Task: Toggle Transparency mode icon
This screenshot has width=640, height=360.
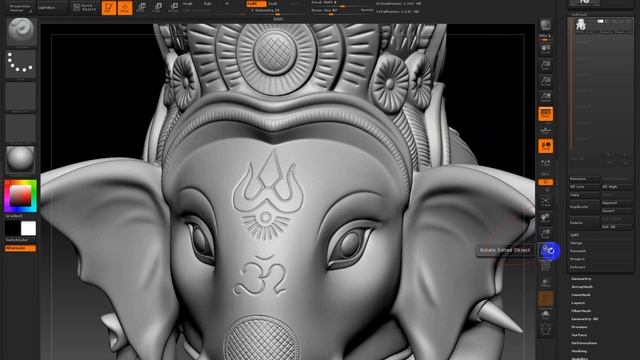Action: coord(545,282)
